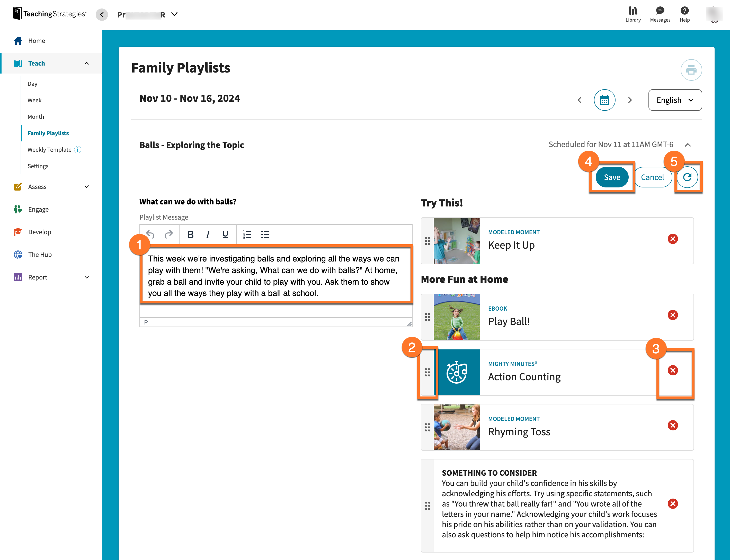The image size is (730, 560).
Task: Print the Family Playlists page
Action: (x=691, y=70)
